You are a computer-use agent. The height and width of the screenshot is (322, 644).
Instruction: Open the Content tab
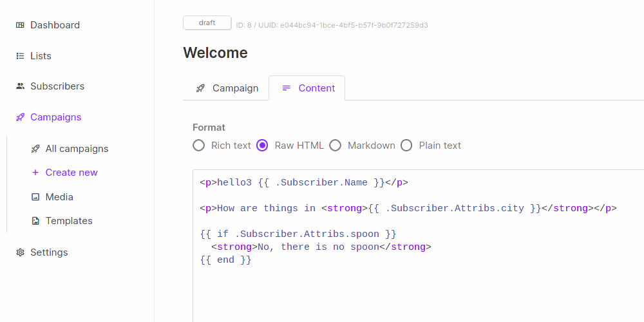click(x=308, y=88)
